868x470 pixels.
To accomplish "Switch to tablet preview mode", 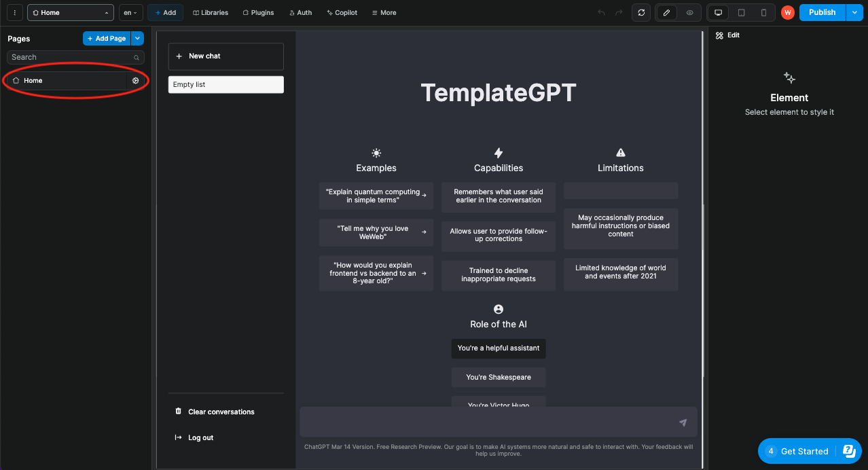I will pos(741,12).
